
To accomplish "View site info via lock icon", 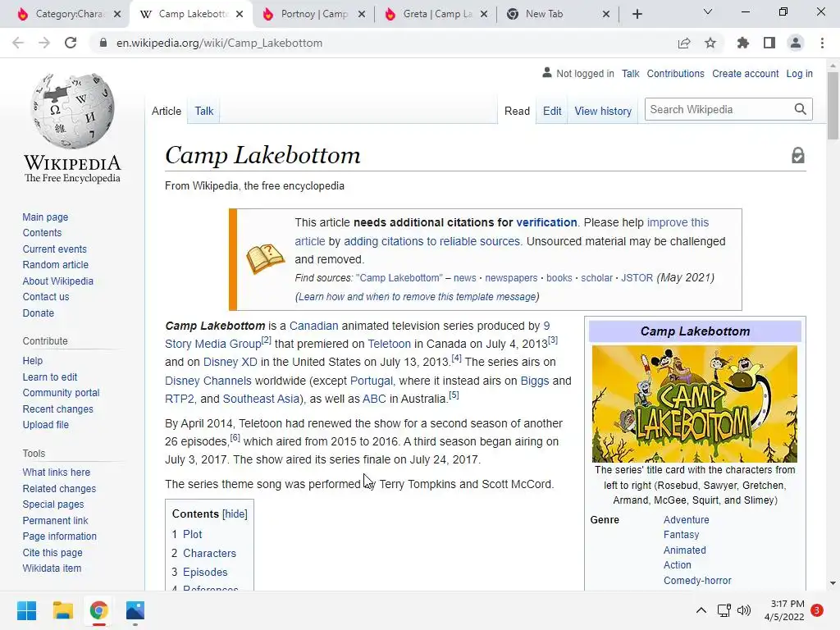I will click(103, 43).
